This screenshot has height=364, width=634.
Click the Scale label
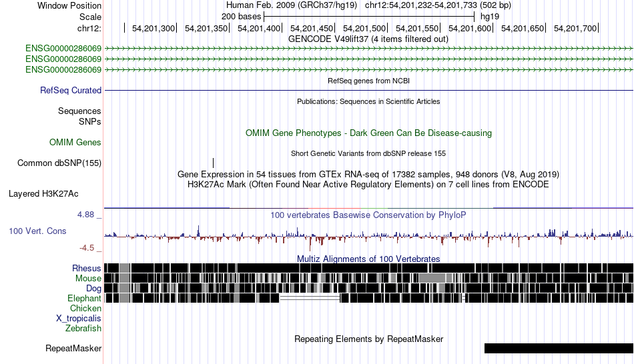pos(90,17)
